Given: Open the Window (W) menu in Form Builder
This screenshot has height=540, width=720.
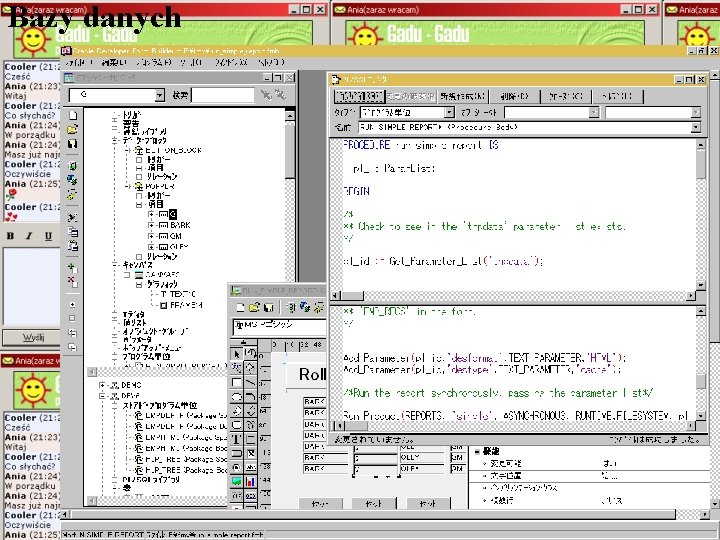Looking at the screenshot, I should click(231, 62).
